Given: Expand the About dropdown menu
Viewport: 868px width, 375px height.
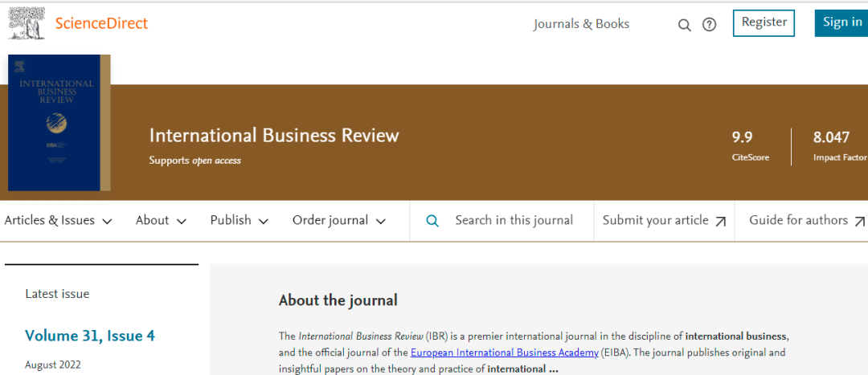Looking at the screenshot, I should [161, 221].
